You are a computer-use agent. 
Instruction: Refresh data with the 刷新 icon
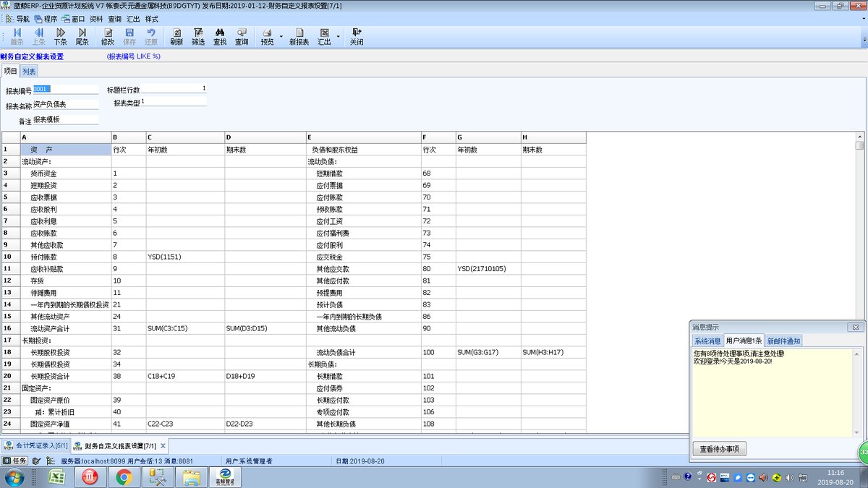[176, 37]
